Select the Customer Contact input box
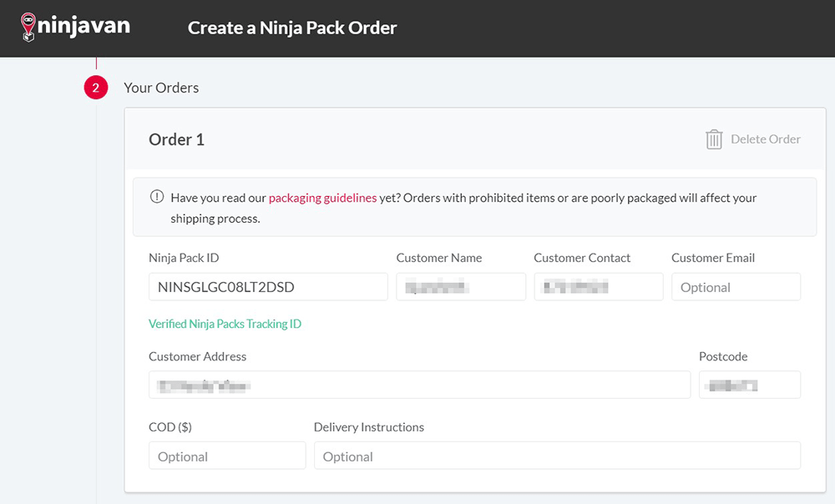835x504 pixels. 598,287
